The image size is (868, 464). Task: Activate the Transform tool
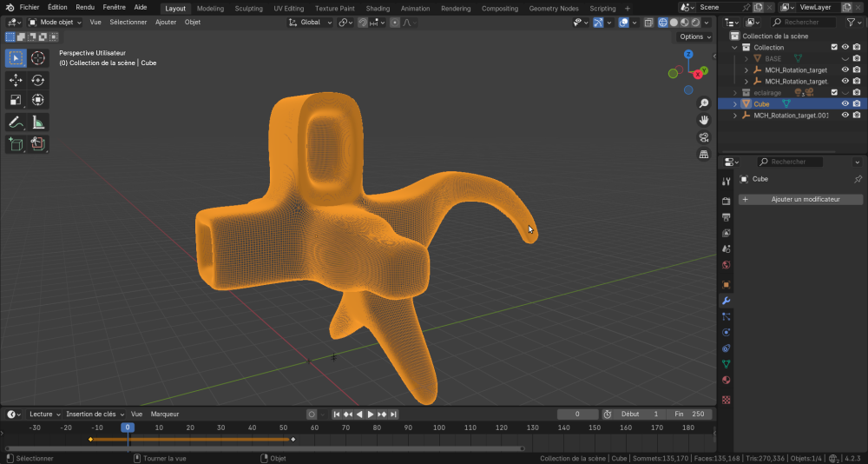coord(37,100)
